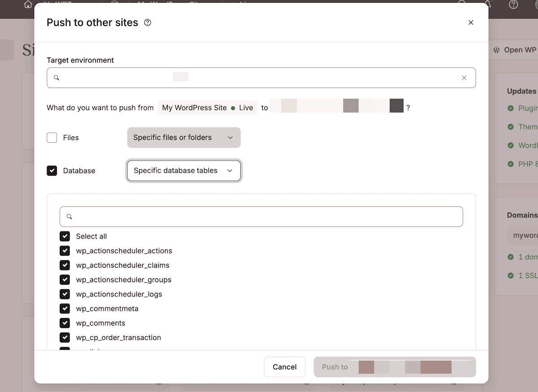
Task: Enable the Files checkbox
Action: pos(52,137)
